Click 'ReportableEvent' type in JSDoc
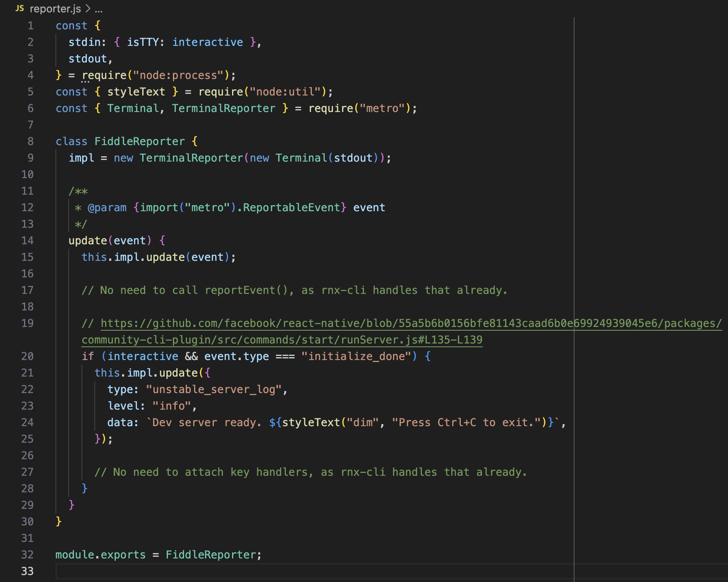 [x=292, y=208]
